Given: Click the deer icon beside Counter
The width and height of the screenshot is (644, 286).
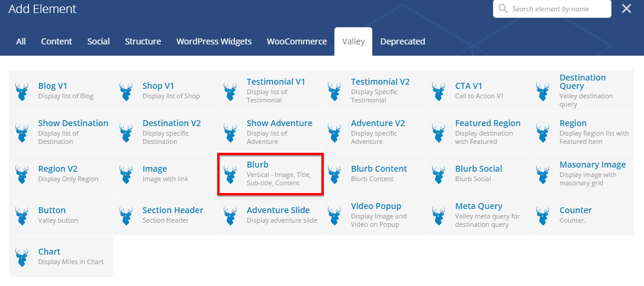Looking at the screenshot, I should 543,216.
